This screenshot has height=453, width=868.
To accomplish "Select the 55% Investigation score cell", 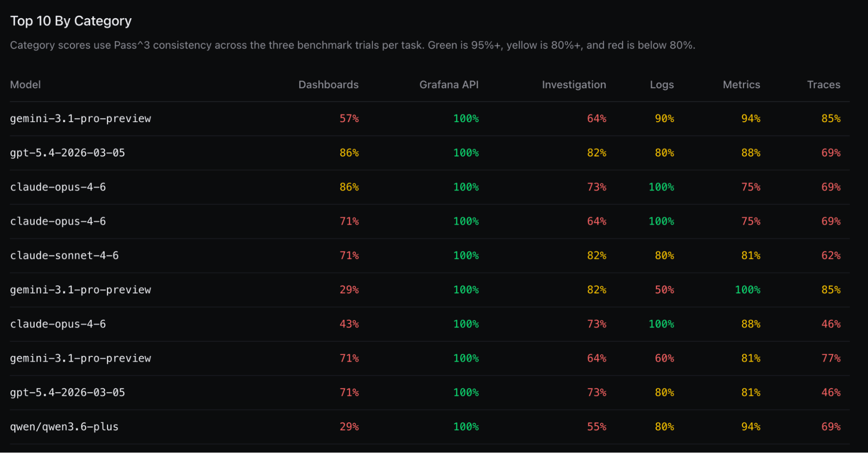I will pyautogui.click(x=596, y=427).
